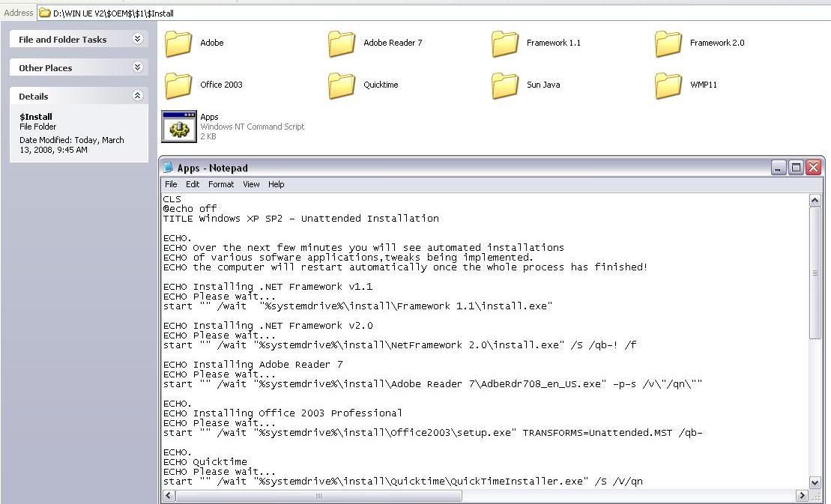Image resolution: width=831 pixels, height=504 pixels.
Task: Select the Quicktime folder icon
Action: [342, 85]
